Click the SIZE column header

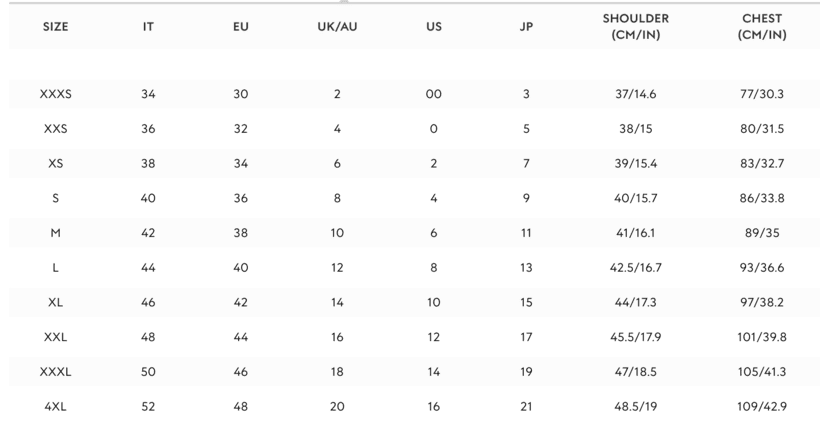click(x=55, y=27)
